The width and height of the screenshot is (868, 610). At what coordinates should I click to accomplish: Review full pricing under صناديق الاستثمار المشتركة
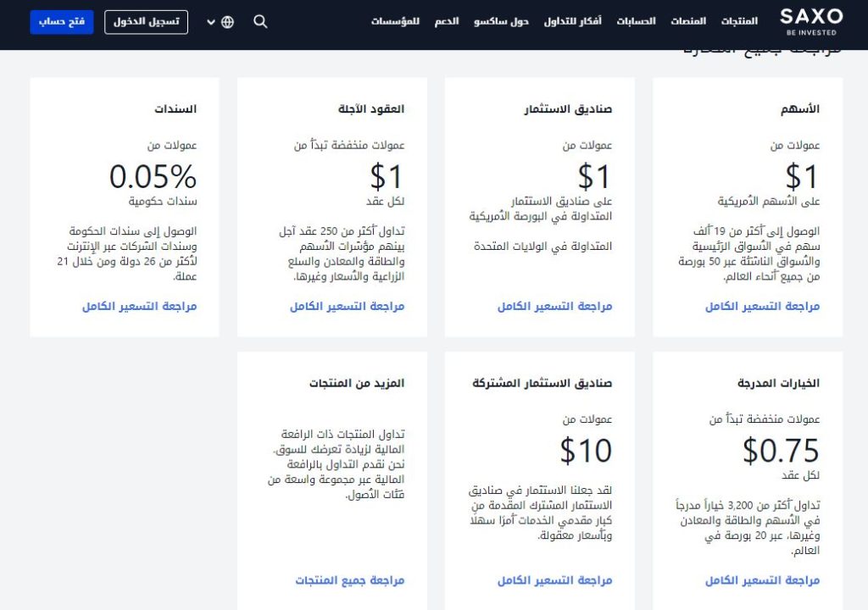pyautogui.click(x=554, y=580)
